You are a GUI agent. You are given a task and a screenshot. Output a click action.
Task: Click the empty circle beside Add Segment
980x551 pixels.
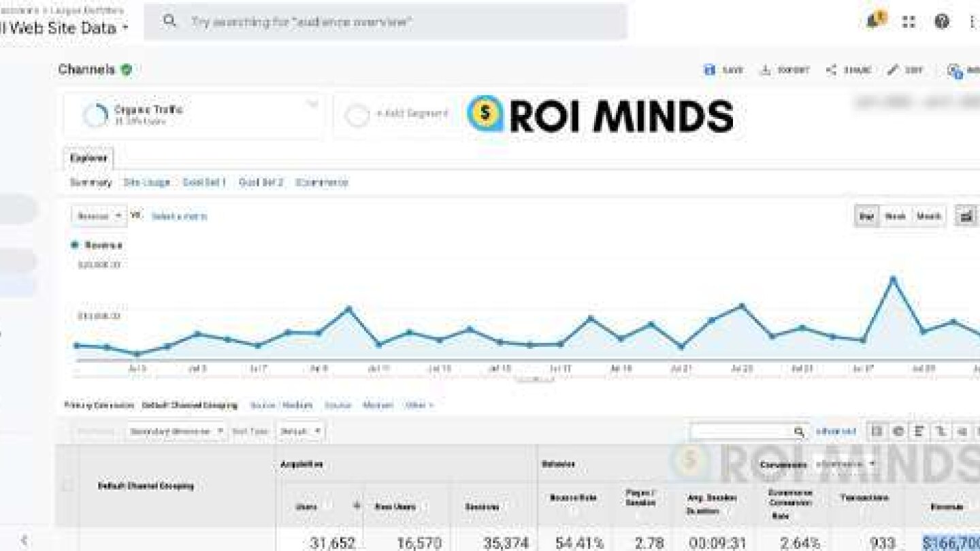[357, 115]
